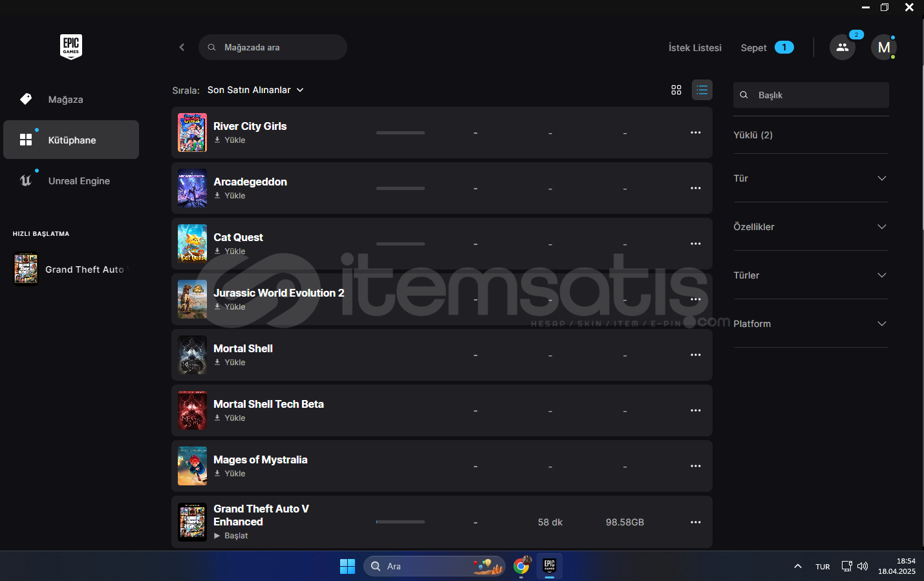Go back with the left chevron arrow
This screenshot has height=581, width=924.
182,47
